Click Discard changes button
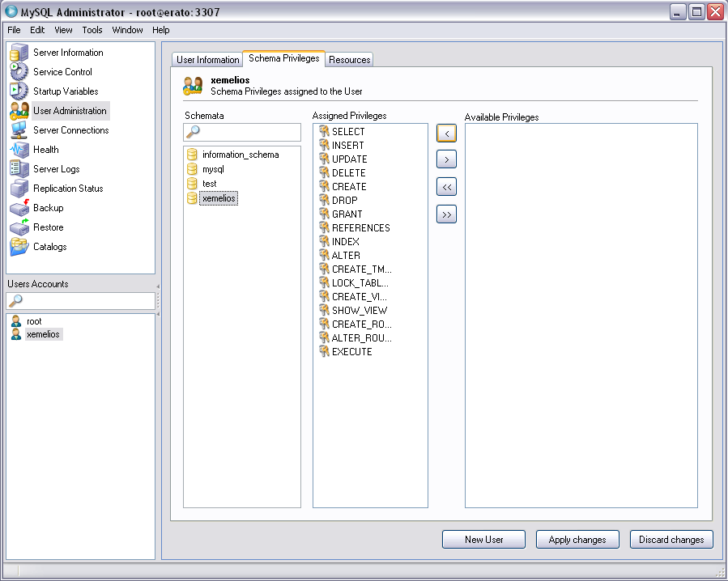The width and height of the screenshot is (728, 581). pos(671,539)
